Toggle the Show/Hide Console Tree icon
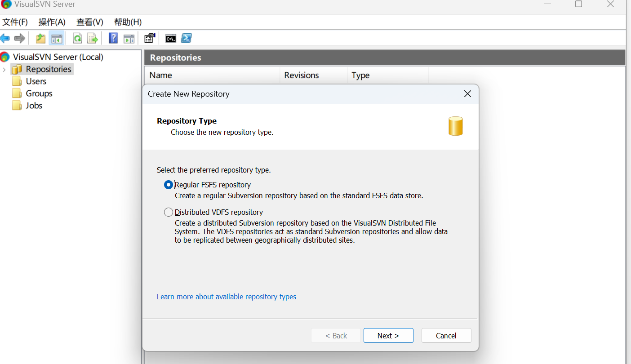Viewport: 631px width, 364px height. click(57, 39)
